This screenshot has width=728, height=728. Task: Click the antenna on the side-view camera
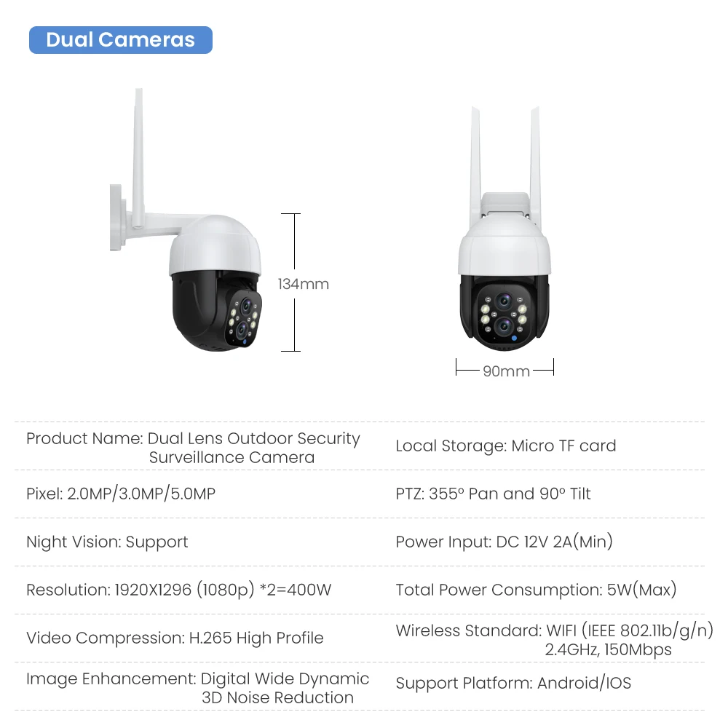point(138,158)
